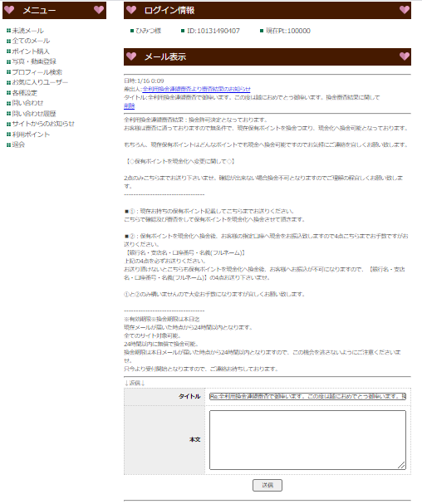
Task: Open お気に入りユーザー list
Action: coord(40,82)
